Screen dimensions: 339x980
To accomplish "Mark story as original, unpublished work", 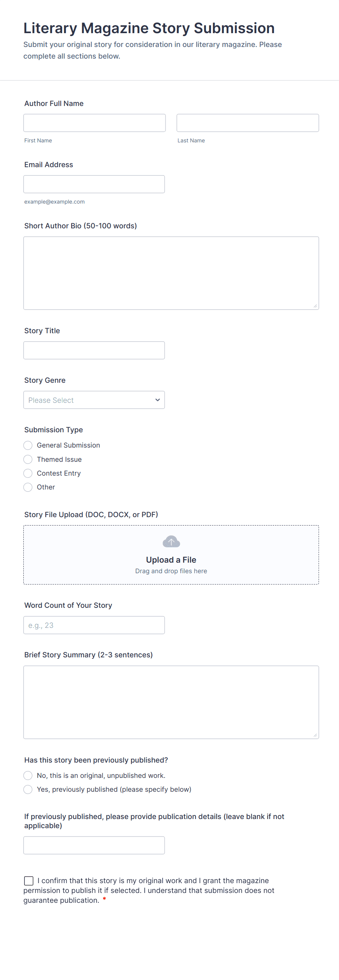I will (x=28, y=775).
